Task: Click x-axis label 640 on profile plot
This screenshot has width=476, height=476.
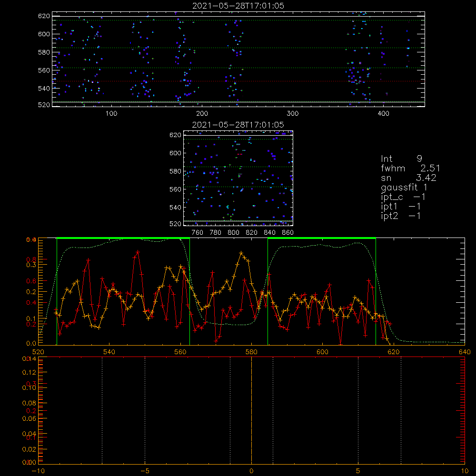Action: [x=465, y=352]
